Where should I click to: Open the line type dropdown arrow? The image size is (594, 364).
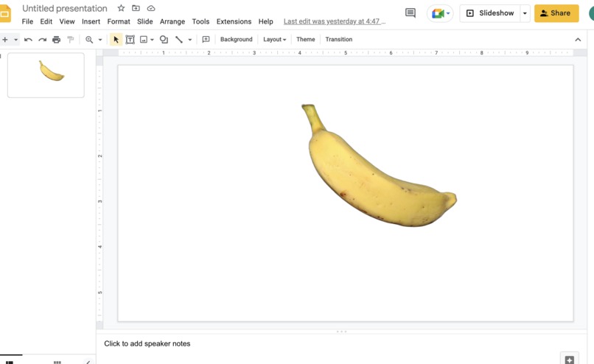[190, 39]
